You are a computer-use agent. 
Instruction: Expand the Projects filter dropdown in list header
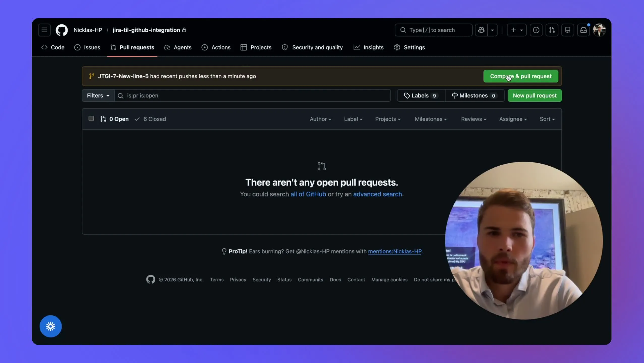coord(388,119)
